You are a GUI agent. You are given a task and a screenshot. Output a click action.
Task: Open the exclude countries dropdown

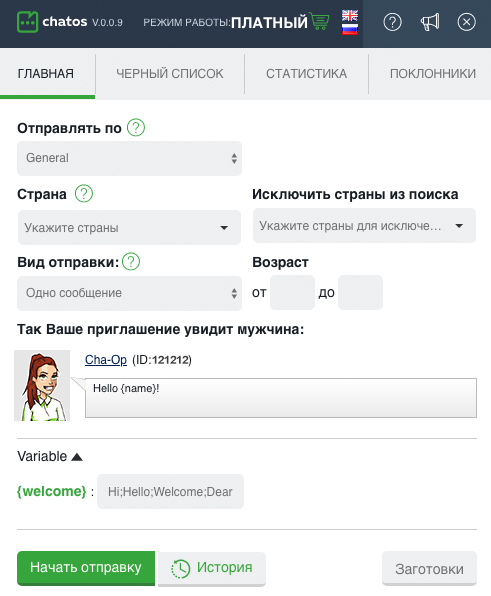[364, 225]
